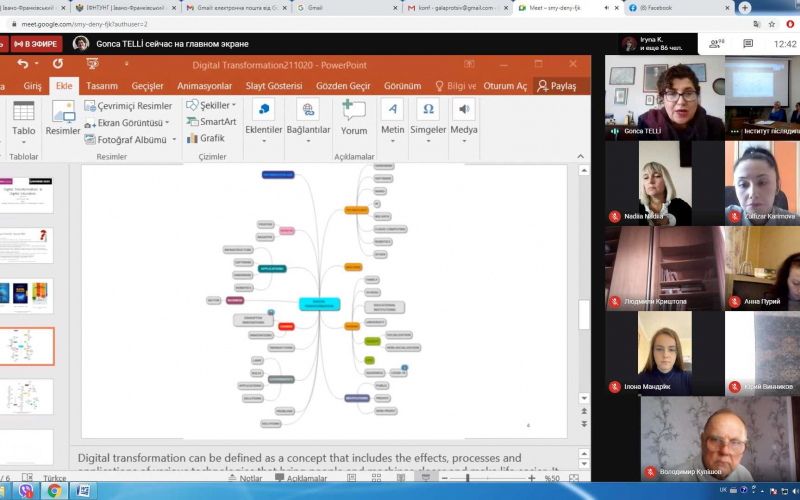Open the Eklentiler add-ins menu
The image size is (800, 500).
pos(264,122)
